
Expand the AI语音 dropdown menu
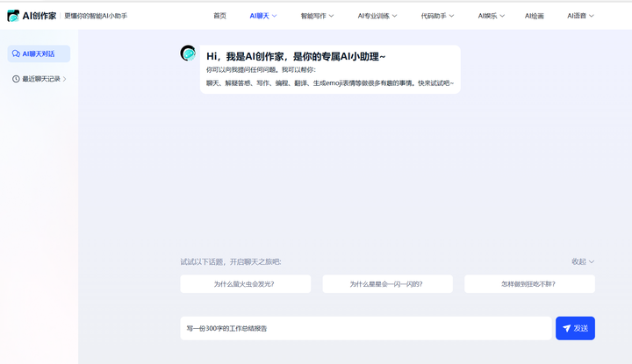click(x=580, y=16)
